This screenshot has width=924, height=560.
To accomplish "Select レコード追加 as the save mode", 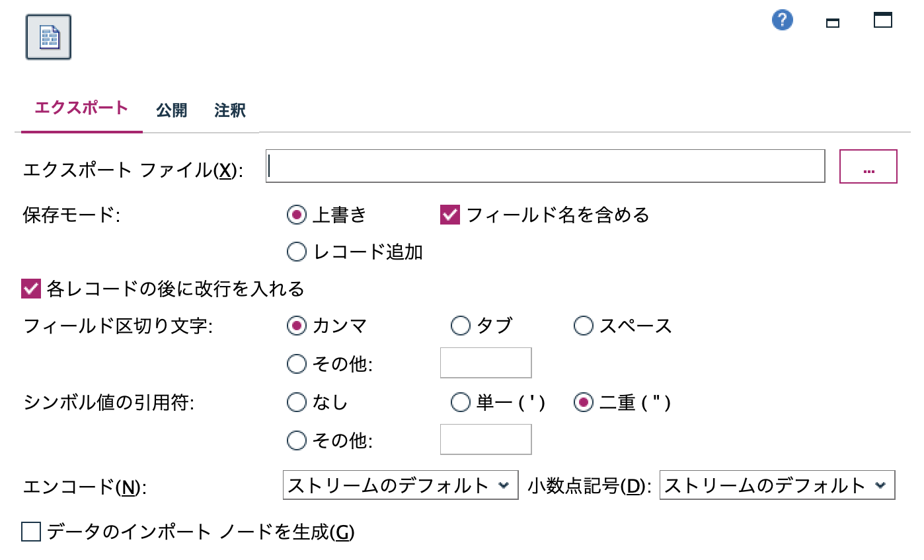I will coord(296,252).
